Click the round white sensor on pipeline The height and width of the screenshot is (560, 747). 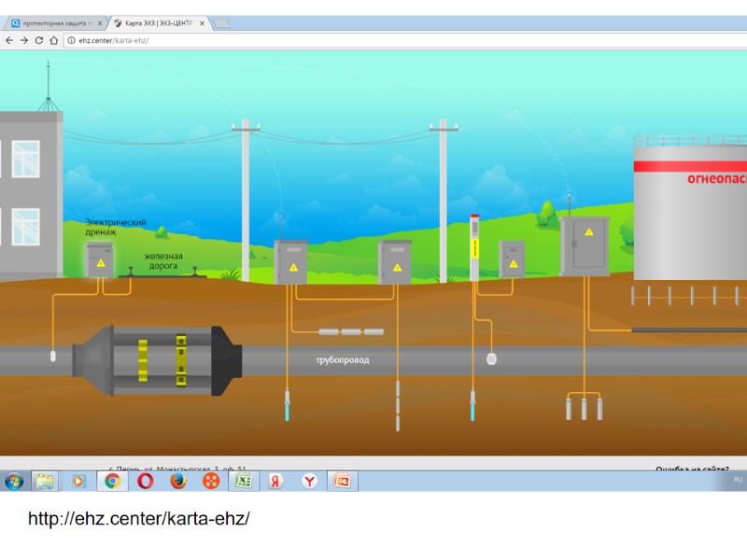[491, 359]
